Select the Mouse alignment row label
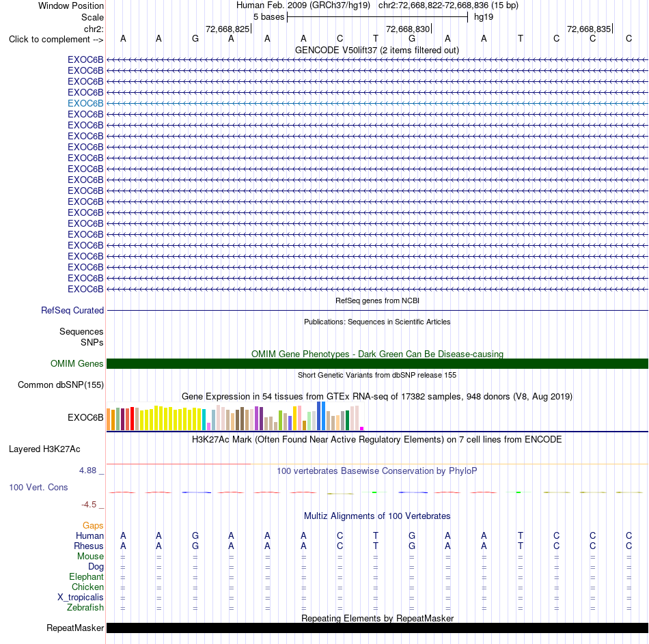649x644 pixels. [90, 557]
